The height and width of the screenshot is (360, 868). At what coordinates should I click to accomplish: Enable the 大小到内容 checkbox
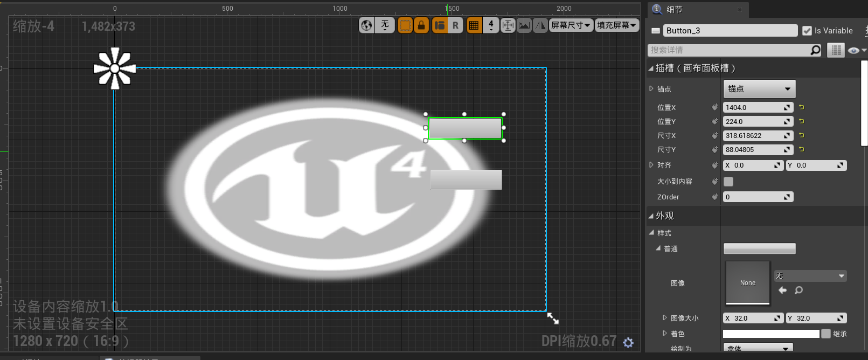[x=728, y=182]
